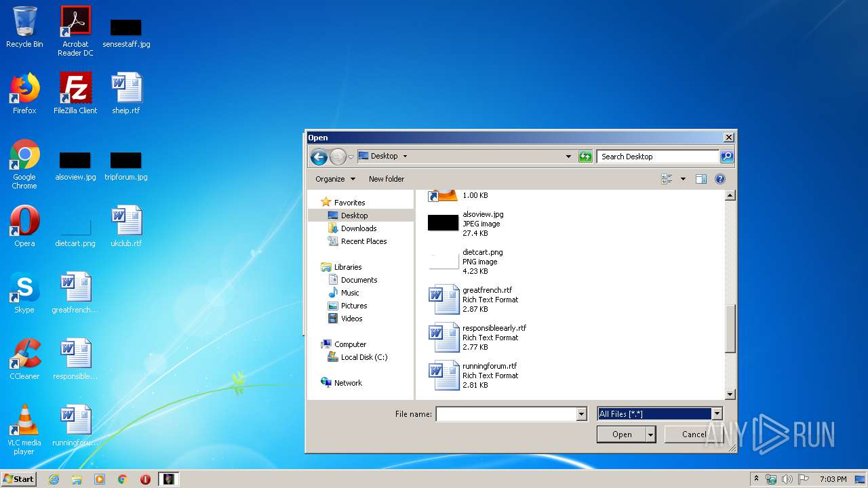The height and width of the screenshot is (488, 868).
Task: Select Favorites in the navigation pane
Action: [342, 203]
